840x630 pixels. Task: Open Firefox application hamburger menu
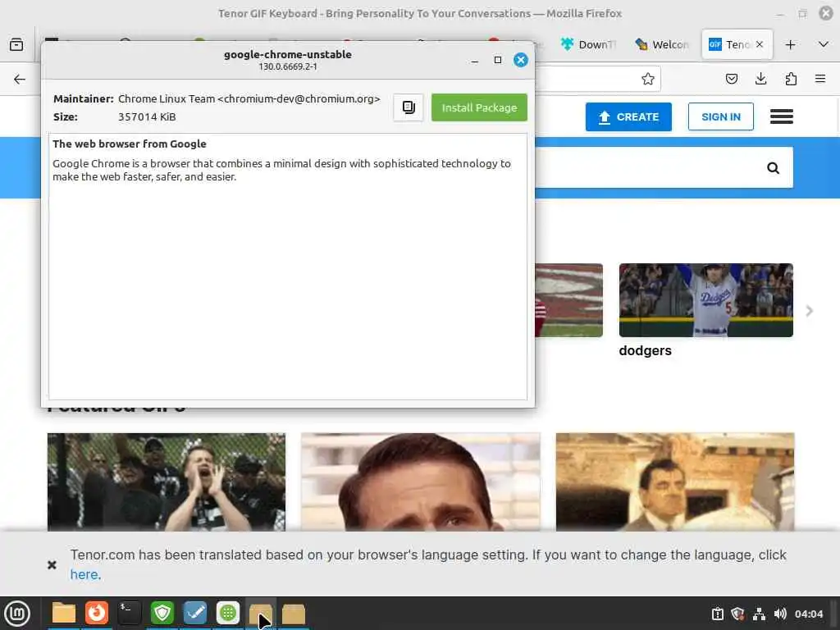click(x=819, y=80)
